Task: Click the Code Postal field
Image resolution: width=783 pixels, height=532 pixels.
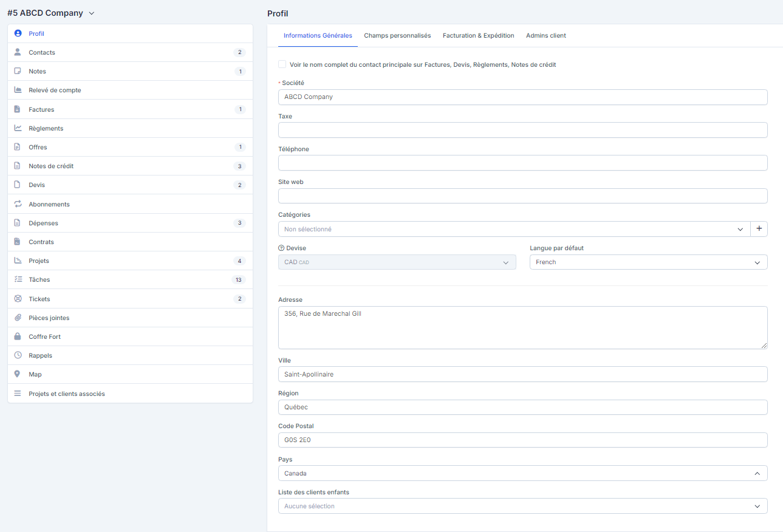Action: (x=523, y=440)
